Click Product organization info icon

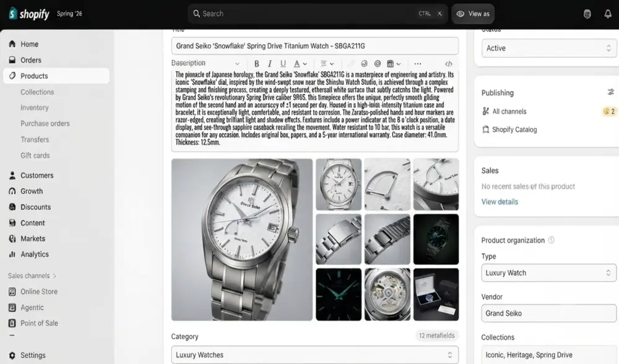(552, 240)
